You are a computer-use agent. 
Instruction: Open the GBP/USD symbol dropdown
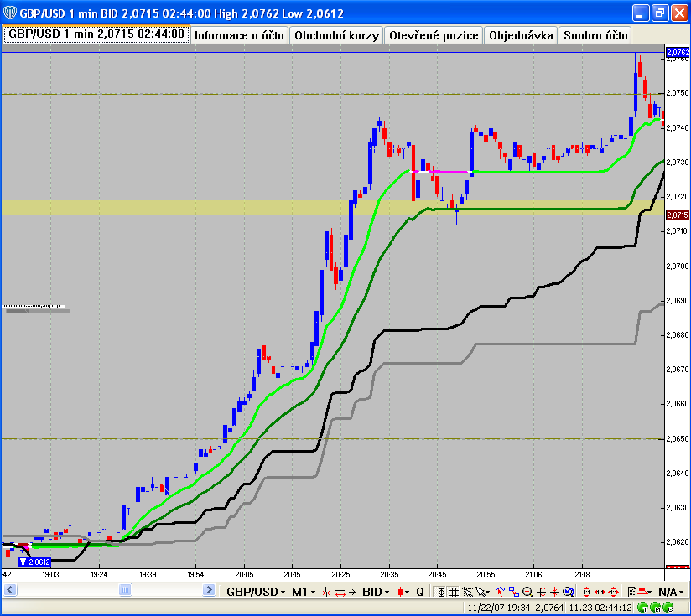coord(256,592)
